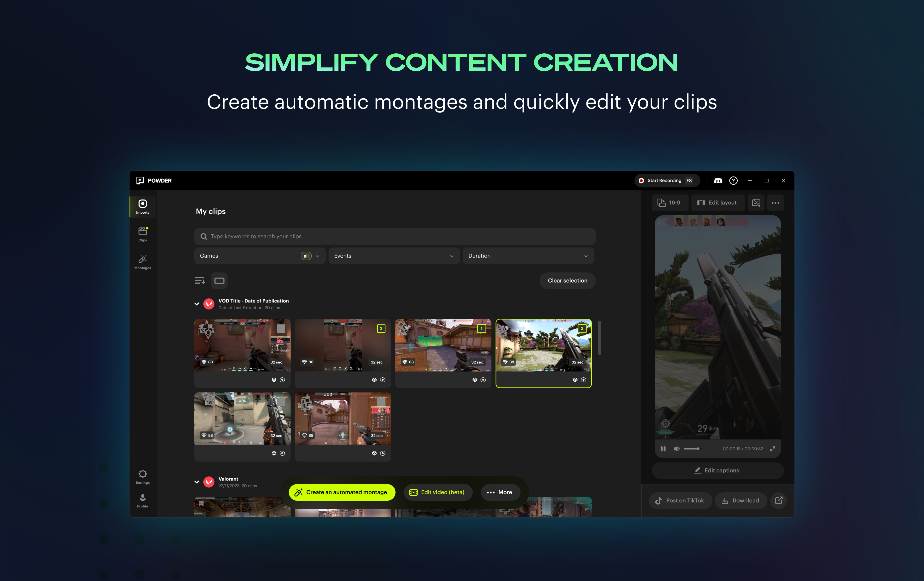The width and height of the screenshot is (924, 581).
Task: Click the Clear selection button
Action: tap(567, 280)
